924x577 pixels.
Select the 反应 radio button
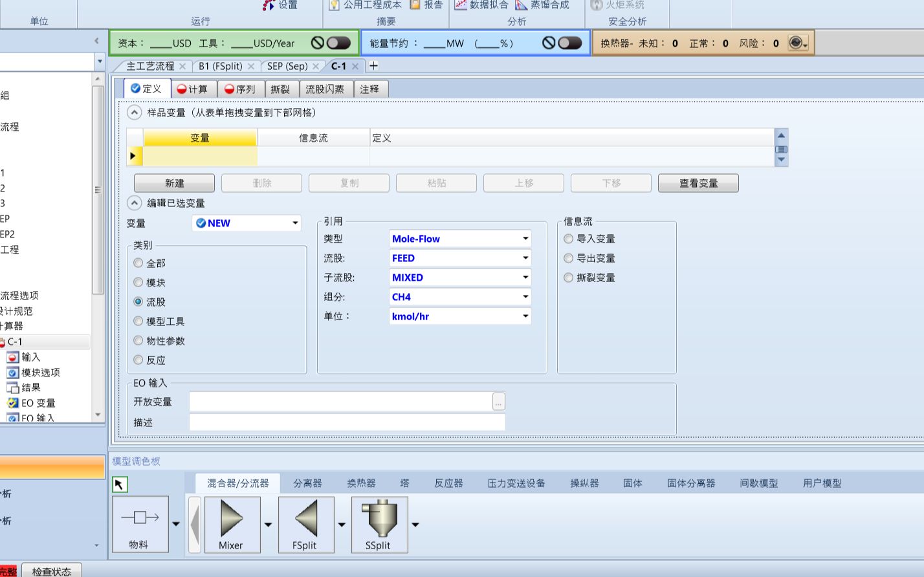[x=138, y=360]
